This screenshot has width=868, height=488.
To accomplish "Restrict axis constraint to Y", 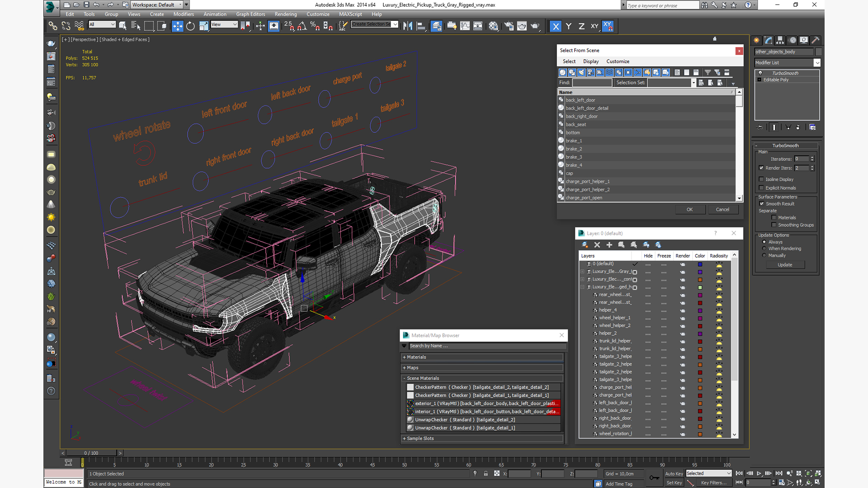I will 569,26.
